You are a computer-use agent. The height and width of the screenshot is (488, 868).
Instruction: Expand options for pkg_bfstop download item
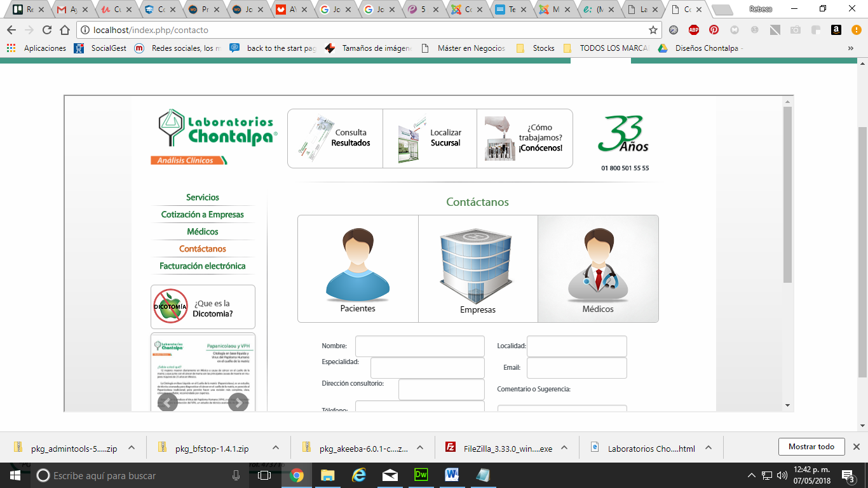(x=276, y=447)
